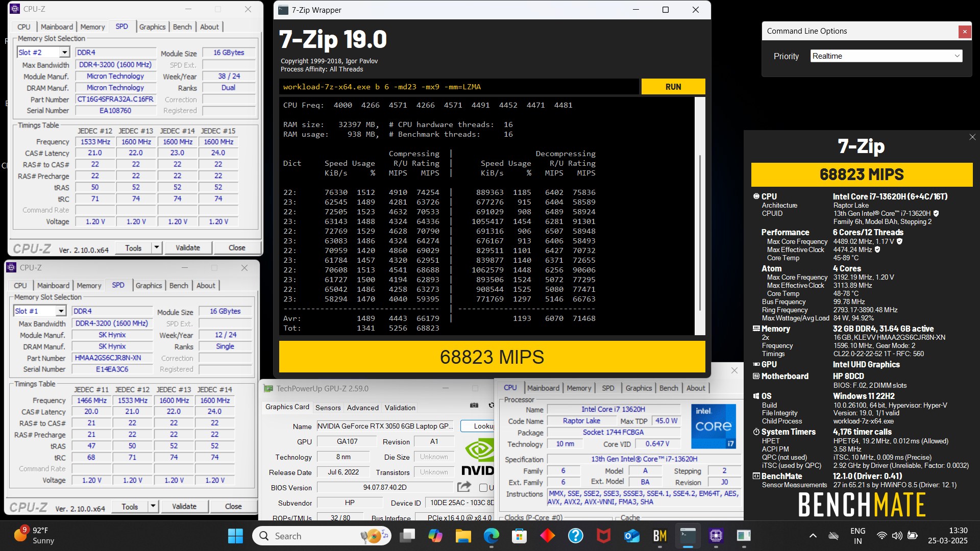Click part number HMAA2GS6CJR8N-XN
980x551 pixels.
(112, 358)
